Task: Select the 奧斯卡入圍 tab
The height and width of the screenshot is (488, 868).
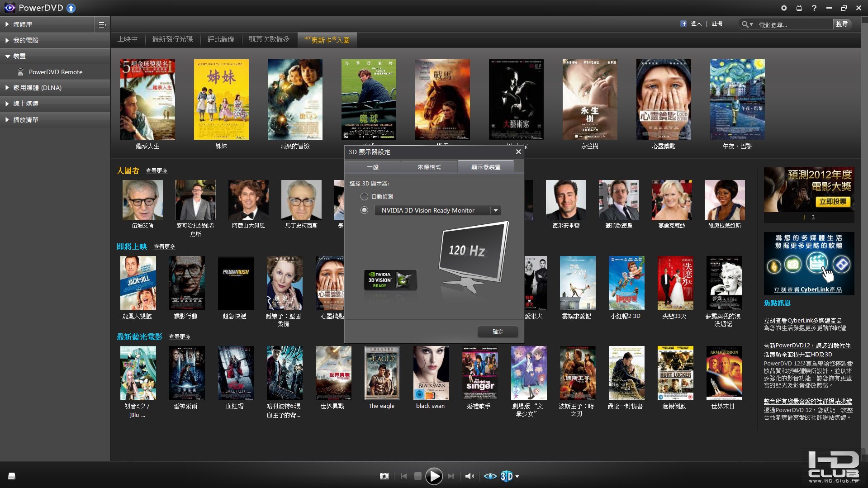Action: point(327,40)
